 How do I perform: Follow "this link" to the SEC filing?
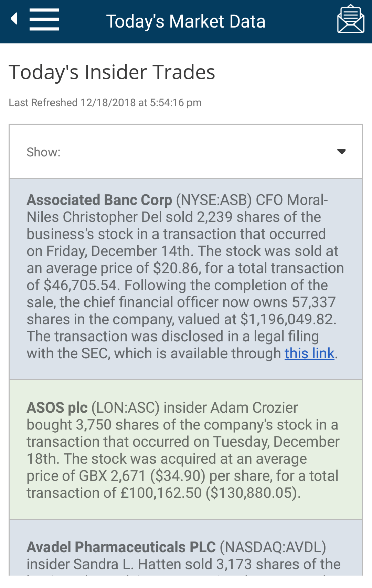[x=309, y=353]
